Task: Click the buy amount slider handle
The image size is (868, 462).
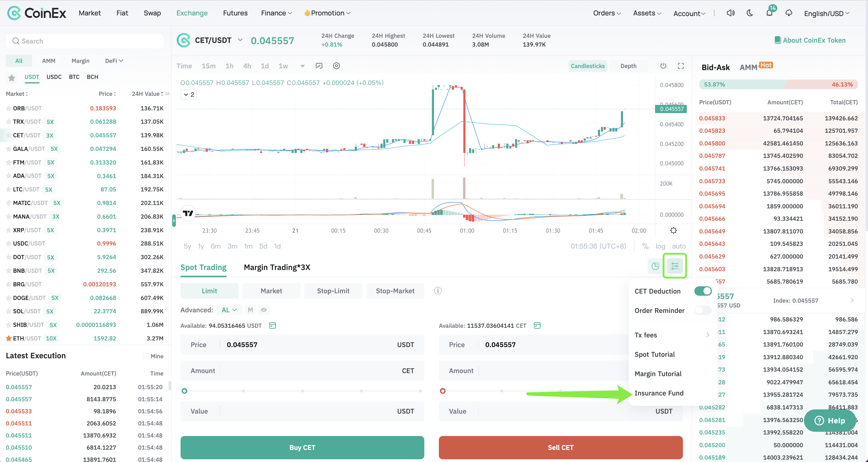Action: click(184, 391)
